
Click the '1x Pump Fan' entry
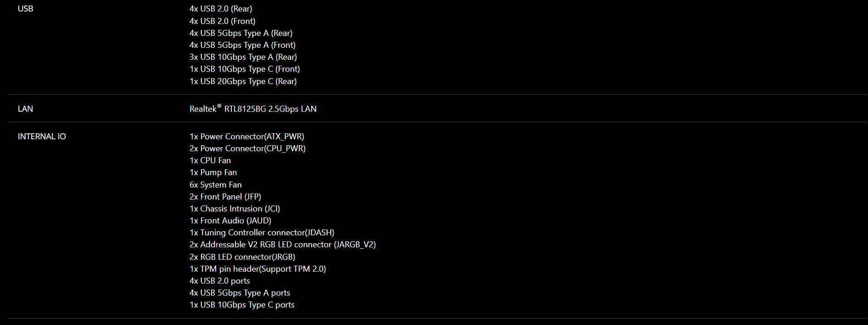click(x=213, y=172)
